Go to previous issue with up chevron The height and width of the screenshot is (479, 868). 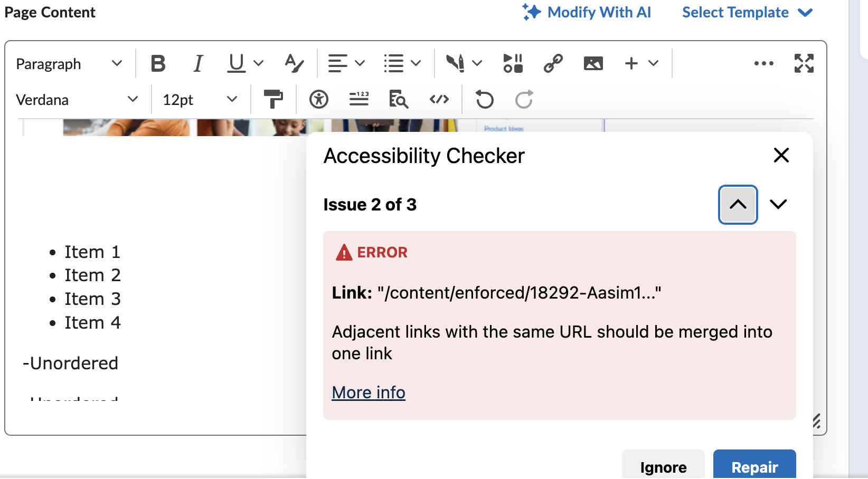coord(738,204)
